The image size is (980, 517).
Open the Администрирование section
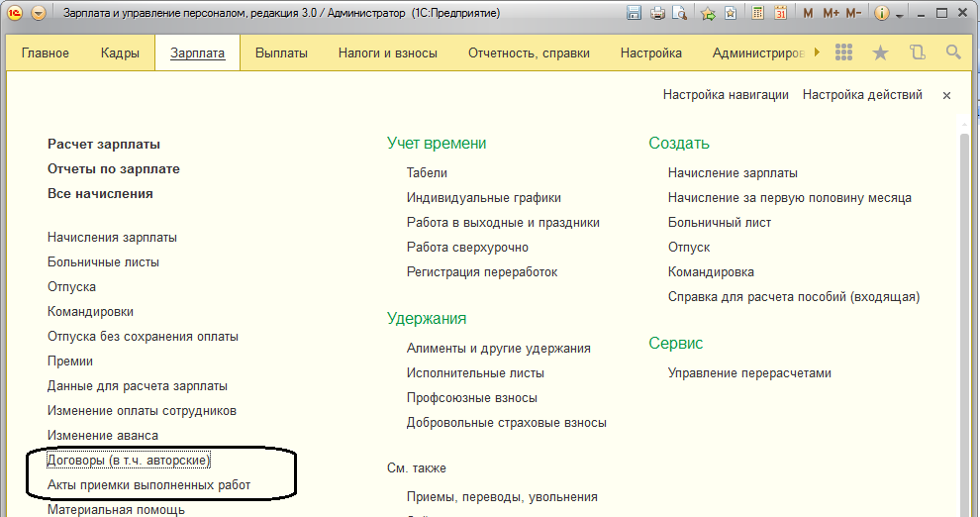758,53
